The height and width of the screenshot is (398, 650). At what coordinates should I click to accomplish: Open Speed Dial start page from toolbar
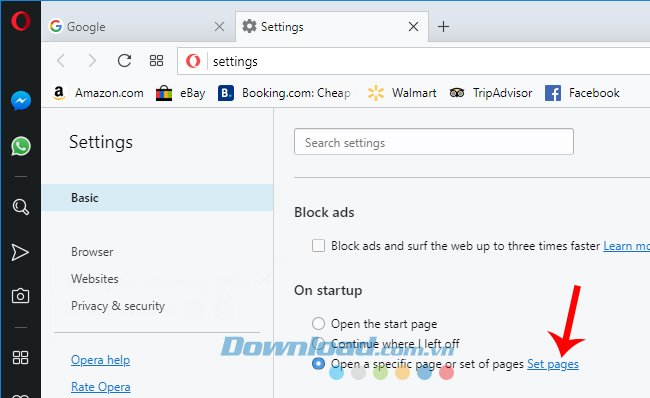coord(156,61)
